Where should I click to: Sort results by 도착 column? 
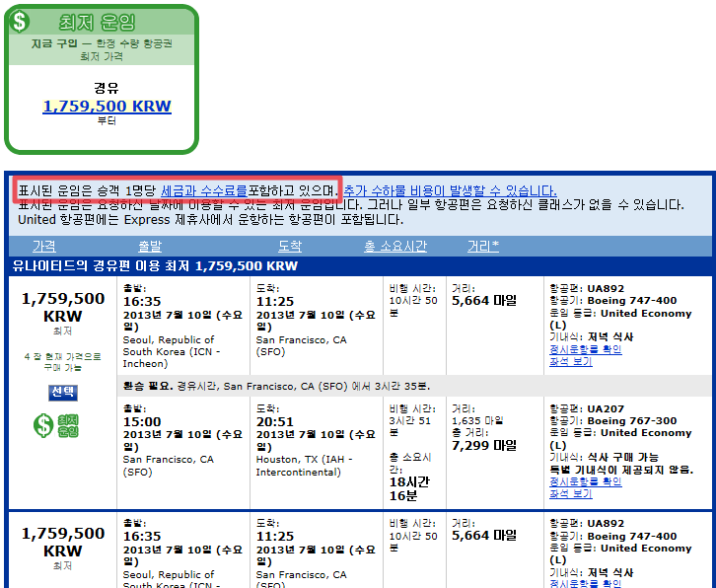tap(290, 247)
